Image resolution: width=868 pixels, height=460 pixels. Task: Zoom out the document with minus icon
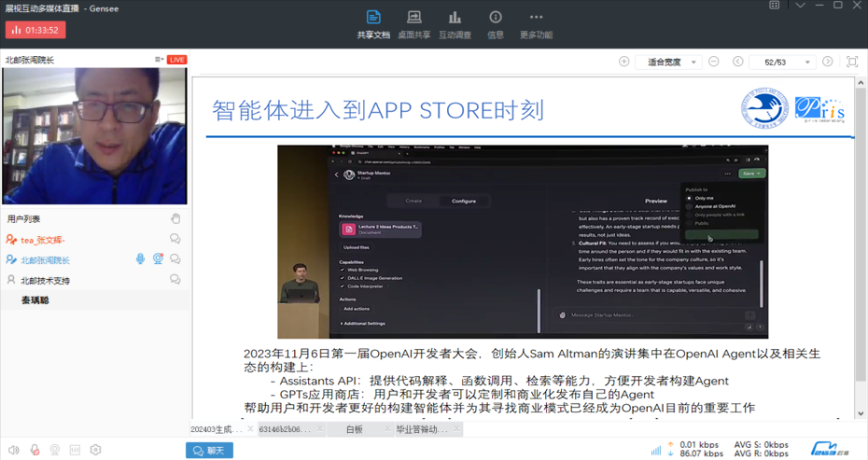tap(714, 62)
